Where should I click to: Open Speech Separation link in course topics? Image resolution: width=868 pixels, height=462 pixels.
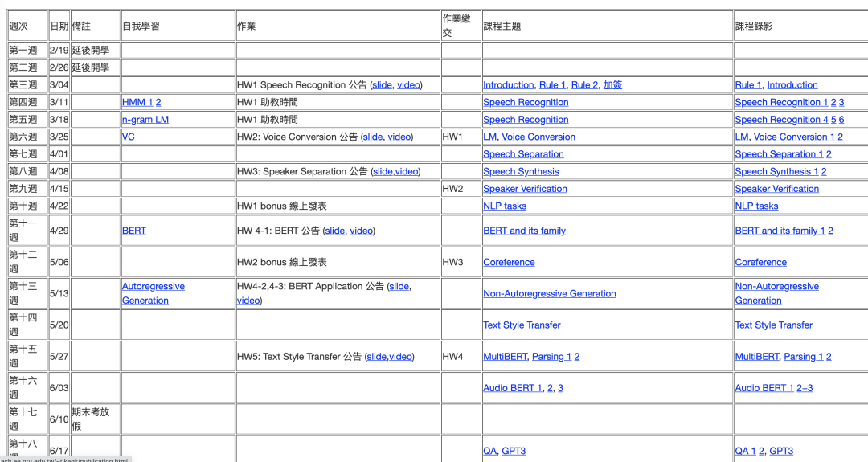click(x=524, y=154)
